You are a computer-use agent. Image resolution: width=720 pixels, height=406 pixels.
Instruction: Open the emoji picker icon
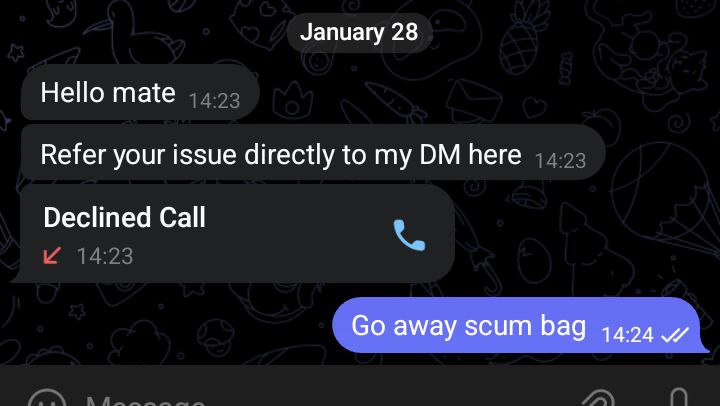[46, 399]
